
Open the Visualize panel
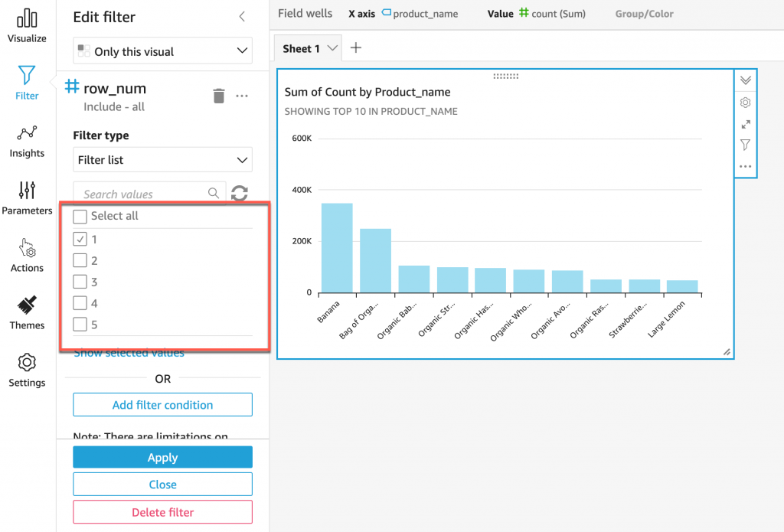click(27, 25)
